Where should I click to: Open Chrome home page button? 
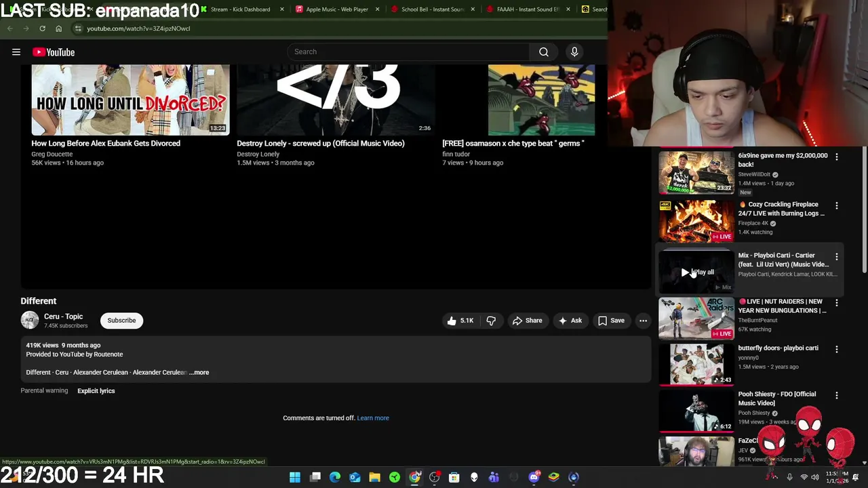pos(58,28)
